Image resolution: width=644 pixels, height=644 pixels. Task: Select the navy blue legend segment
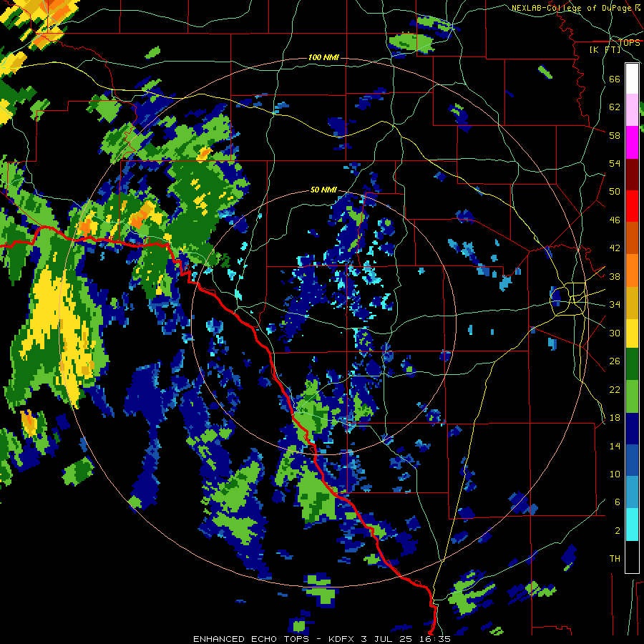(x=632, y=429)
